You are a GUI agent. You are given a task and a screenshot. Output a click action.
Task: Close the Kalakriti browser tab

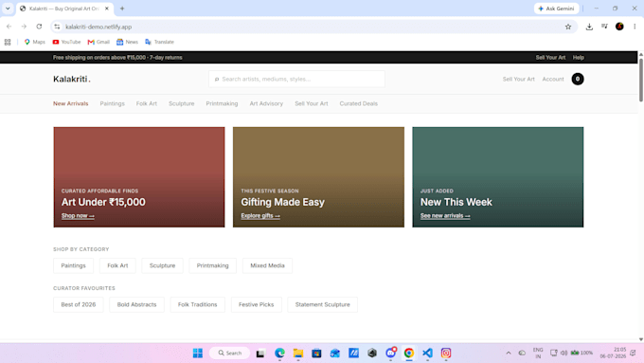point(107,9)
